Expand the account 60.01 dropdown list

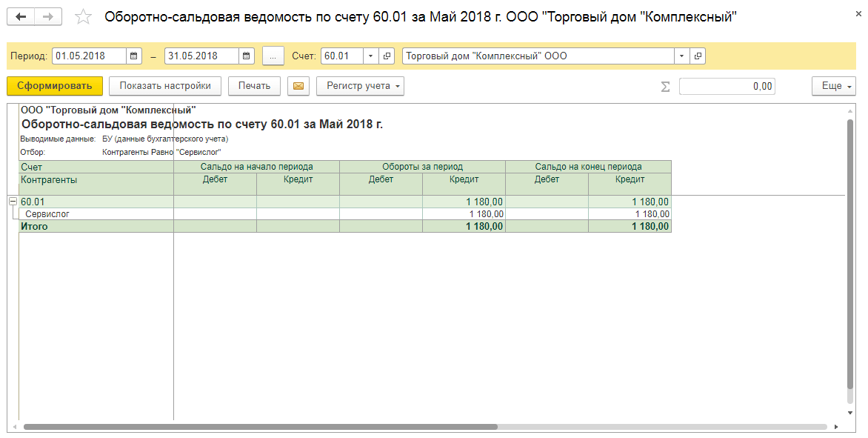pyautogui.click(x=371, y=56)
